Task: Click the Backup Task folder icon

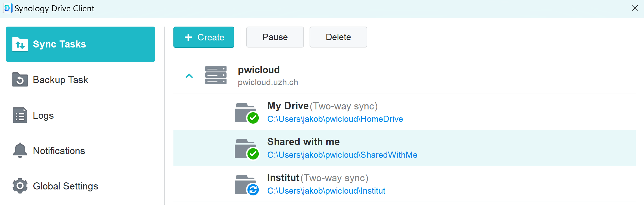Action: tap(20, 80)
